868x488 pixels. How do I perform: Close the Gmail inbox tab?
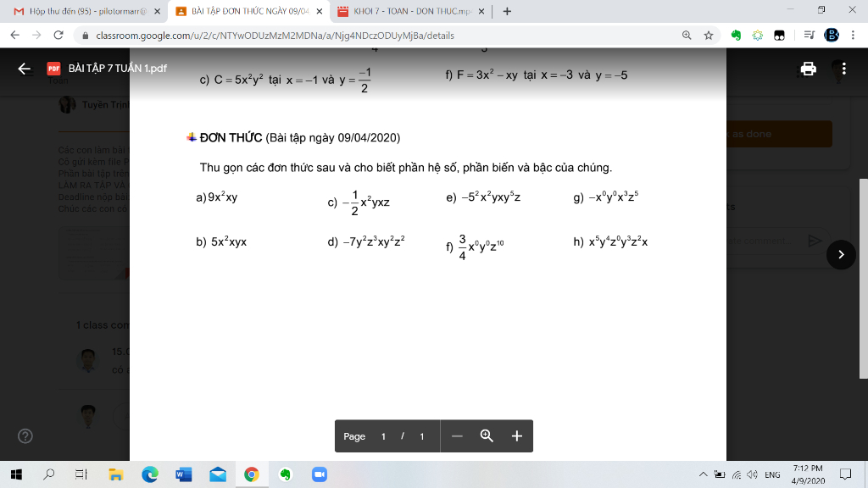point(157,11)
